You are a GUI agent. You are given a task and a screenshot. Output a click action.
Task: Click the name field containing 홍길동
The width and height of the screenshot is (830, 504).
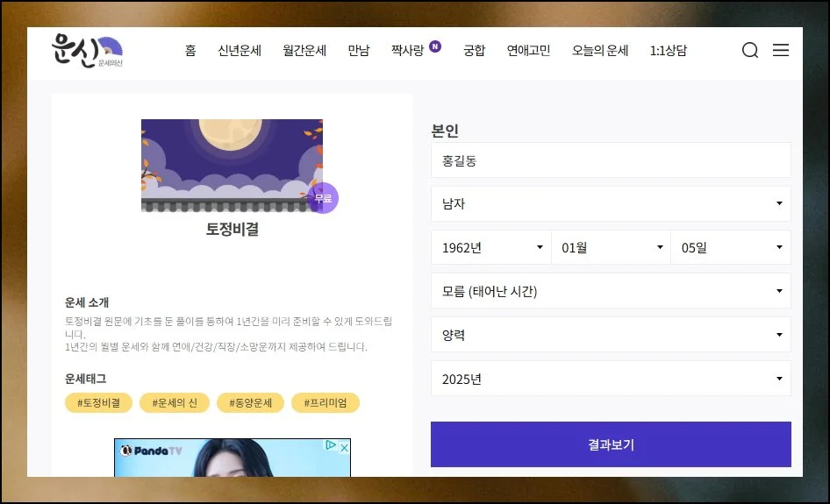click(611, 161)
